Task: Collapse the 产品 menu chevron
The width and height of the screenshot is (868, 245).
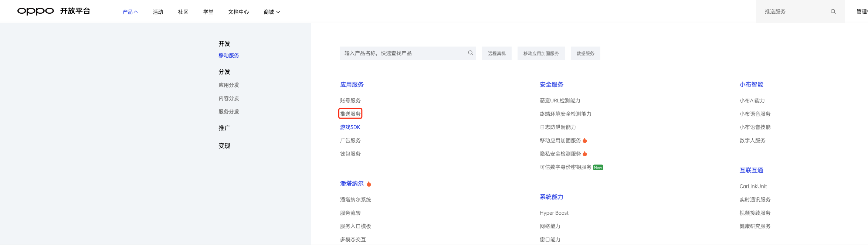Action: (136, 12)
